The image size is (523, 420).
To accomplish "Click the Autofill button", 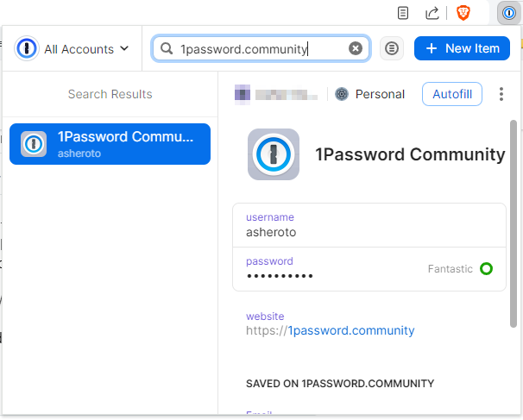I will 452,94.
